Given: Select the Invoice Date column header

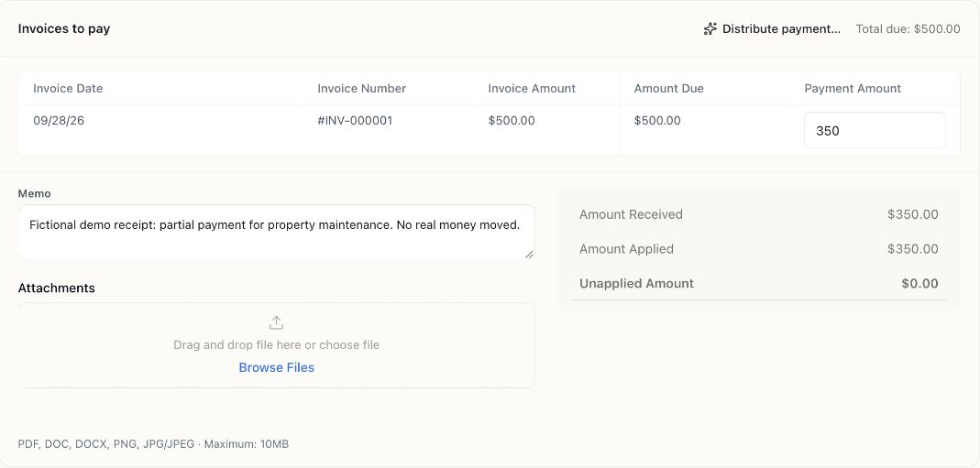Looking at the screenshot, I should click(68, 89).
